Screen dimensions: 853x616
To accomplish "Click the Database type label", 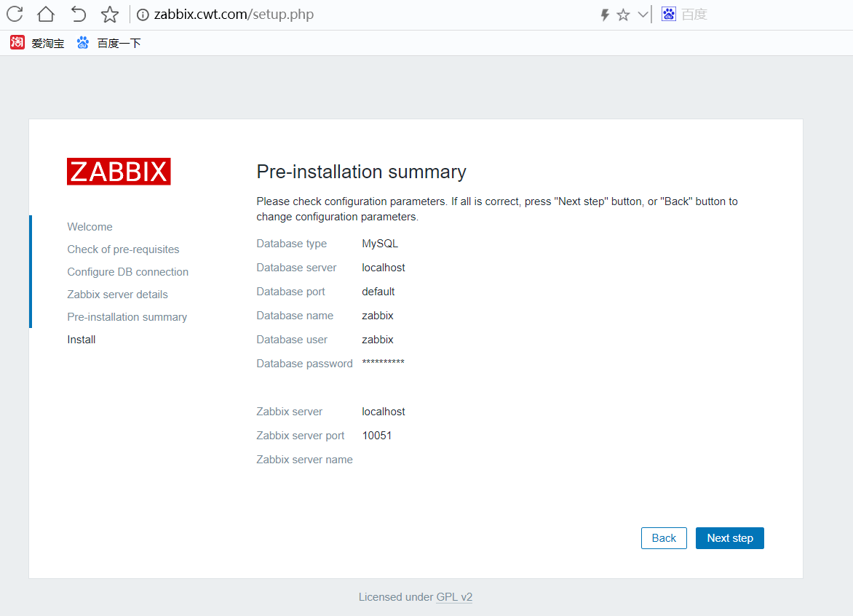I will point(292,244).
